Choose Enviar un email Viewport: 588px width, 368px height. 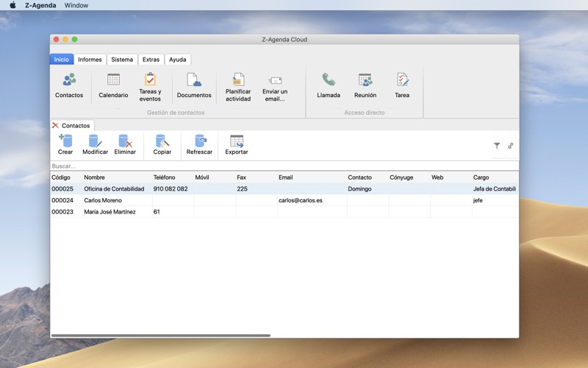[275, 89]
